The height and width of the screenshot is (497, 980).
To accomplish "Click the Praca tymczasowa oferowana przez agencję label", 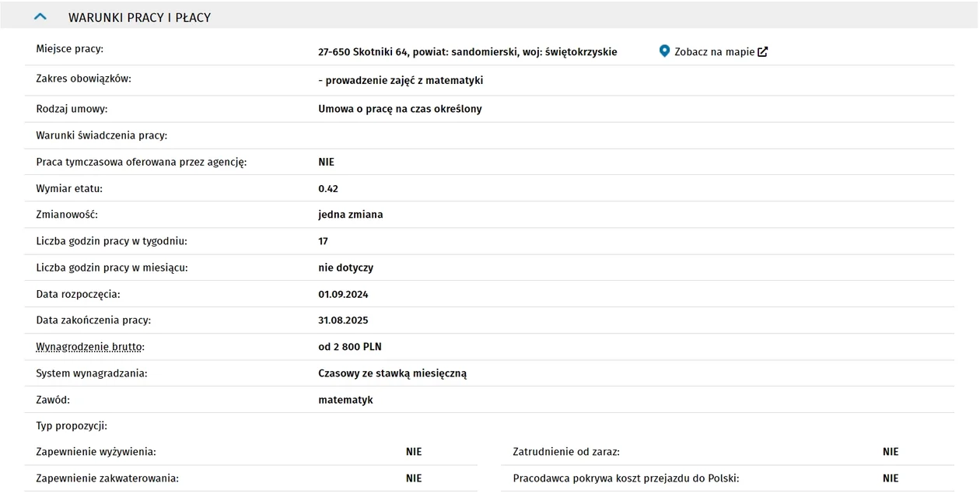I will click(142, 162).
